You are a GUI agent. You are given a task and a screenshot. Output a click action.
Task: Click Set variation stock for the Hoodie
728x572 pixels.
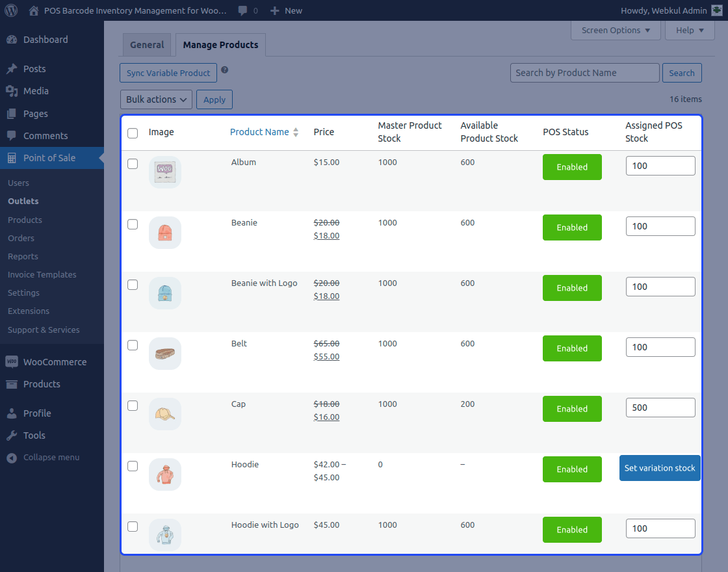[660, 468]
